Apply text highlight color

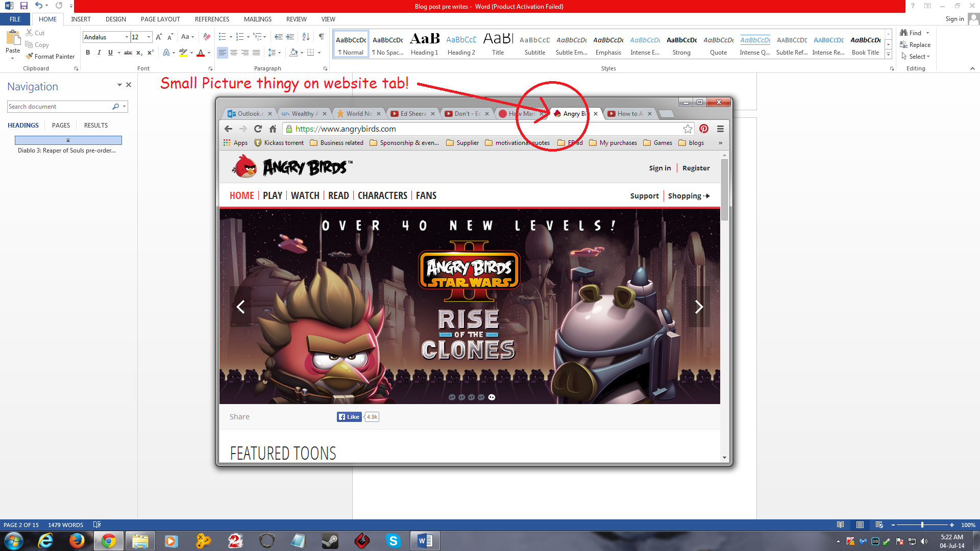tap(184, 52)
